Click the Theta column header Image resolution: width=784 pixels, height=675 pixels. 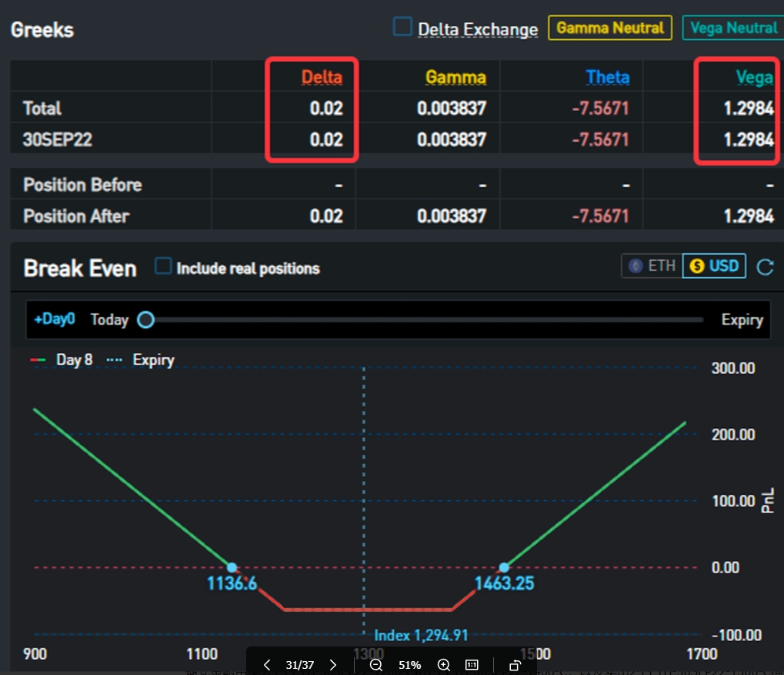tap(607, 77)
